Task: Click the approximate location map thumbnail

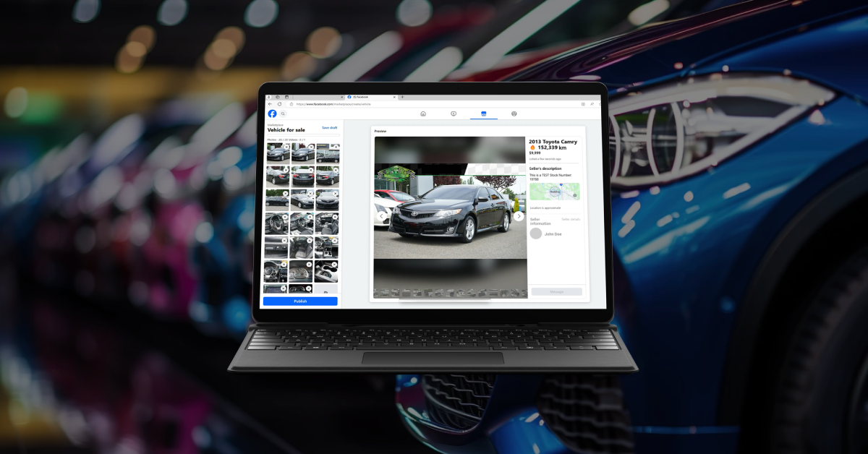Action: tap(554, 192)
